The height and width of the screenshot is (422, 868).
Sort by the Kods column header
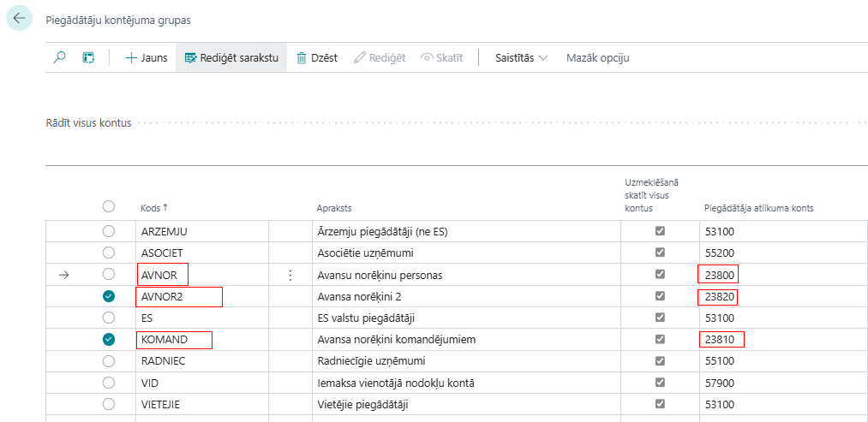coord(154,208)
